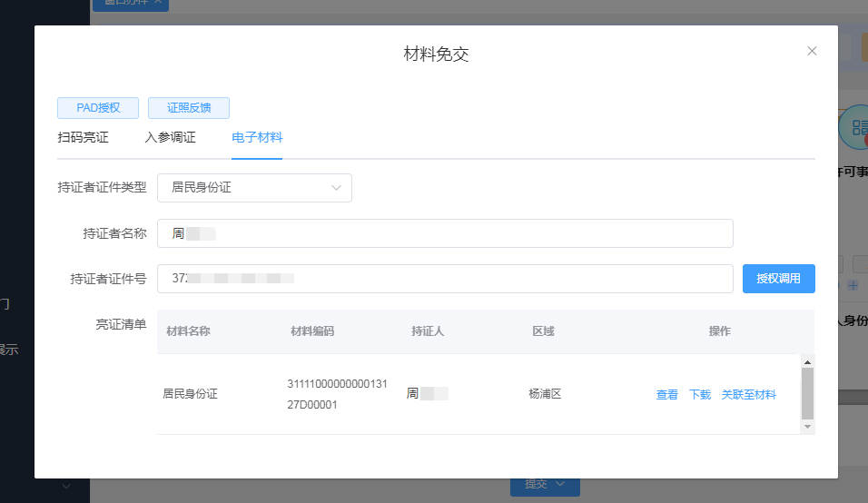Click the 材料编码 column header

[312, 330]
